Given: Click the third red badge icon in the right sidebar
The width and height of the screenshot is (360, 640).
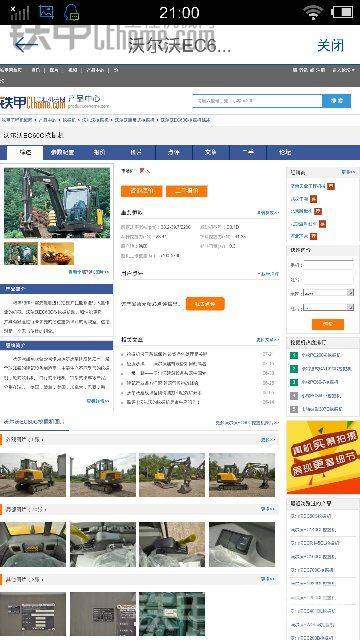Looking at the screenshot, I should point(318,211).
